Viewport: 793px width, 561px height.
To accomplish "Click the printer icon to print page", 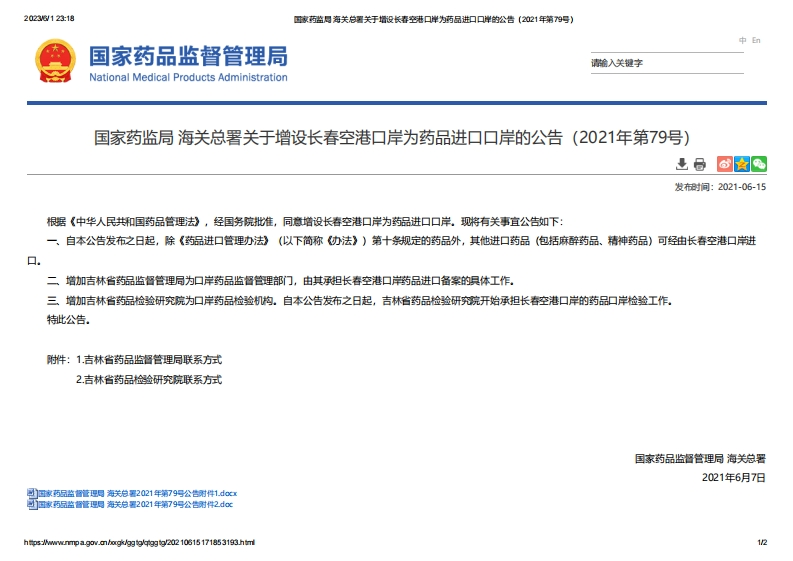I will (x=700, y=164).
